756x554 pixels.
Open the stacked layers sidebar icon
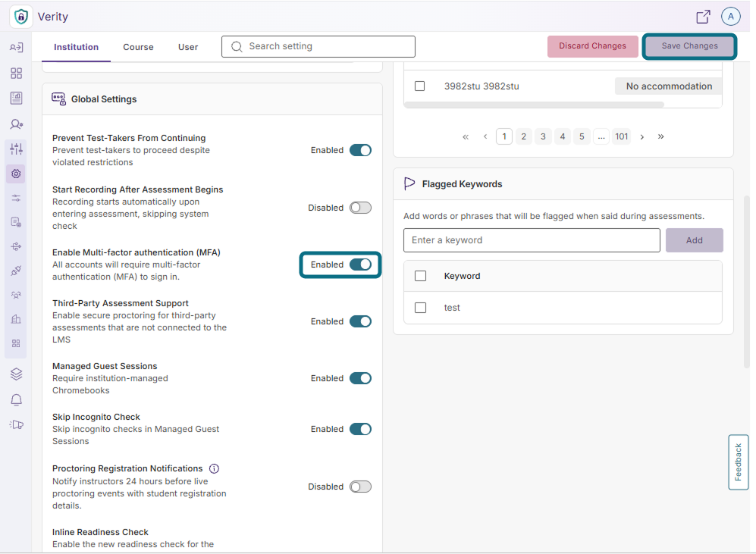click(16, 374)
